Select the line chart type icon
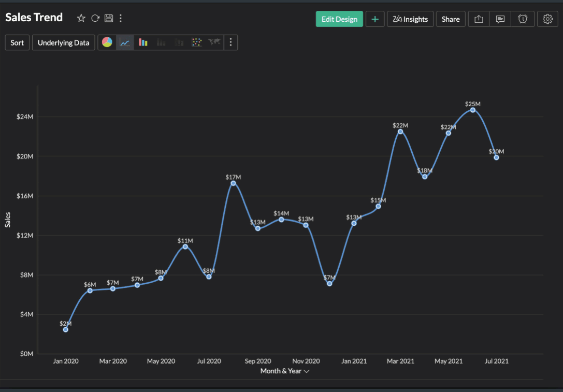Viewport: 563px width, 392px height. point(124,42)
